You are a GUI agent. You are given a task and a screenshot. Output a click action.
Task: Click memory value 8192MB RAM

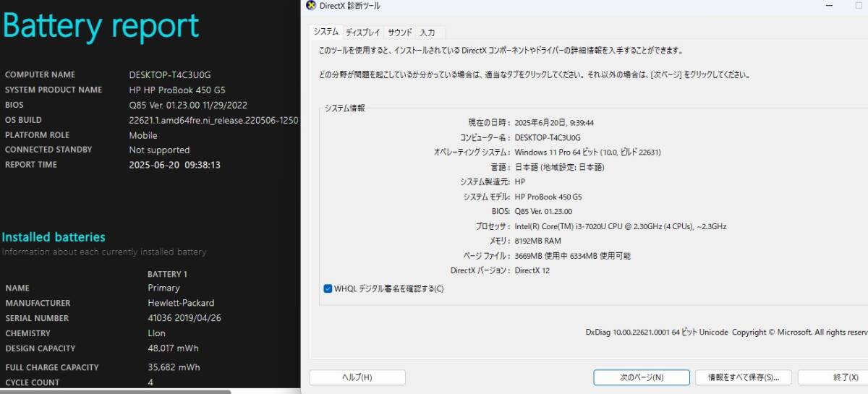click(x=537, y=241)
